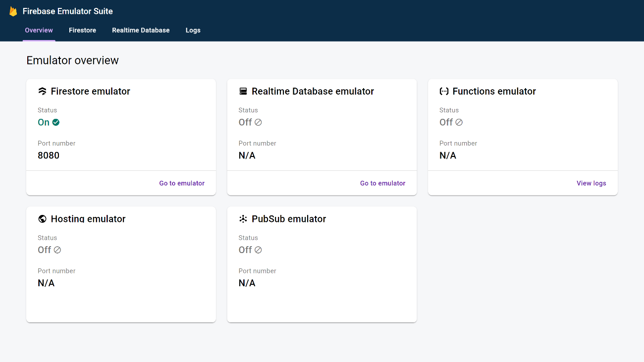Click the Firestore emulator heading text

[91, 91]
